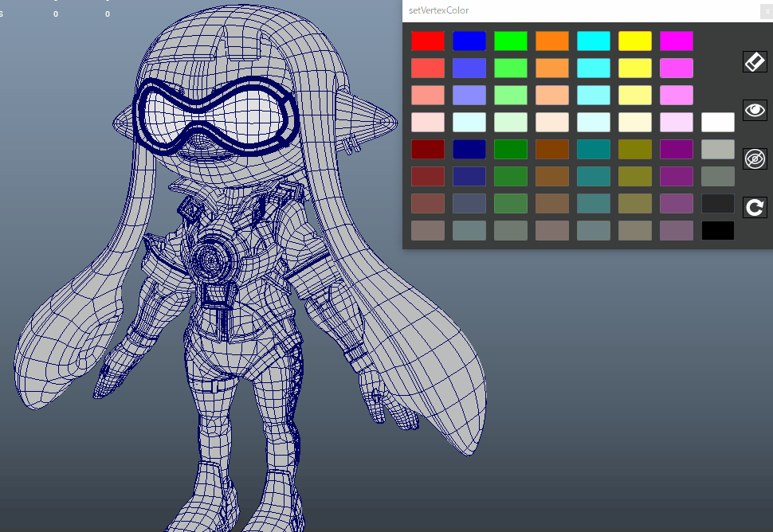Select the dusty green swatch in seventh row
This screenshot has width=773, height=532.
pos(511,203)
